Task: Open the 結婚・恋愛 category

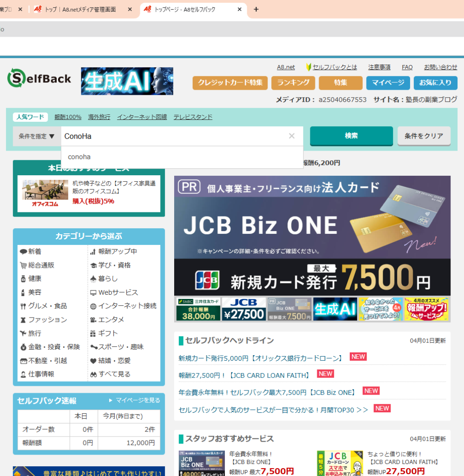Action: click(x=111, y=360)
